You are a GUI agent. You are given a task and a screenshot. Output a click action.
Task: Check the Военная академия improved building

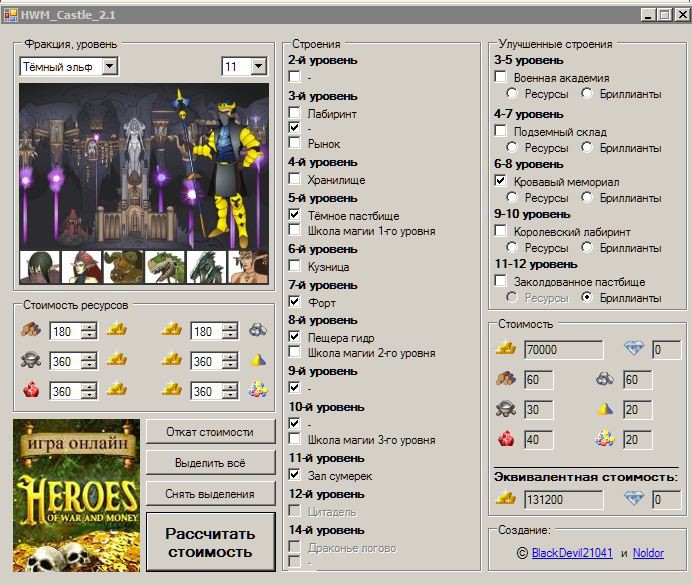click(x=500, y=77)
